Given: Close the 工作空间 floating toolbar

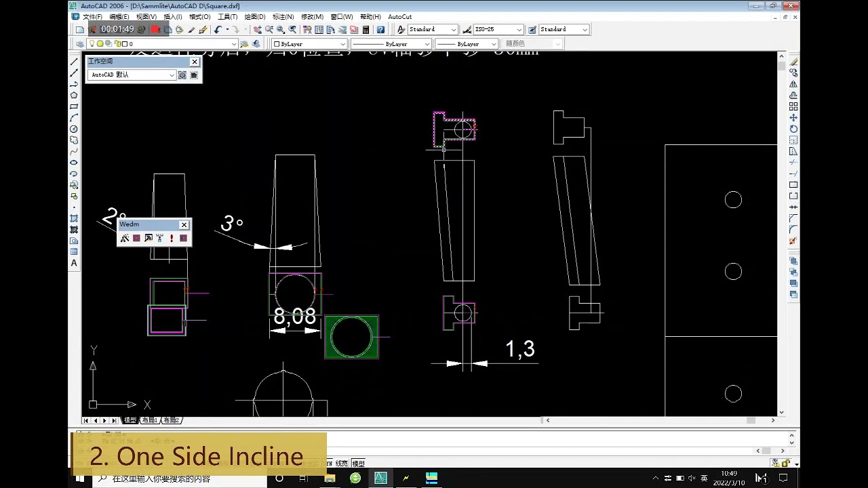Looking at the screenshot, I should coord(195,62).
